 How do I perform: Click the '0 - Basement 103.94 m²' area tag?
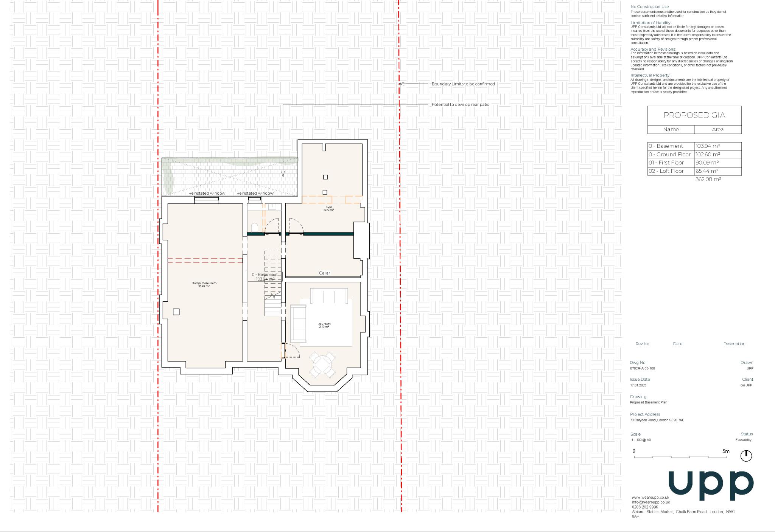click(x=265, y=277)
